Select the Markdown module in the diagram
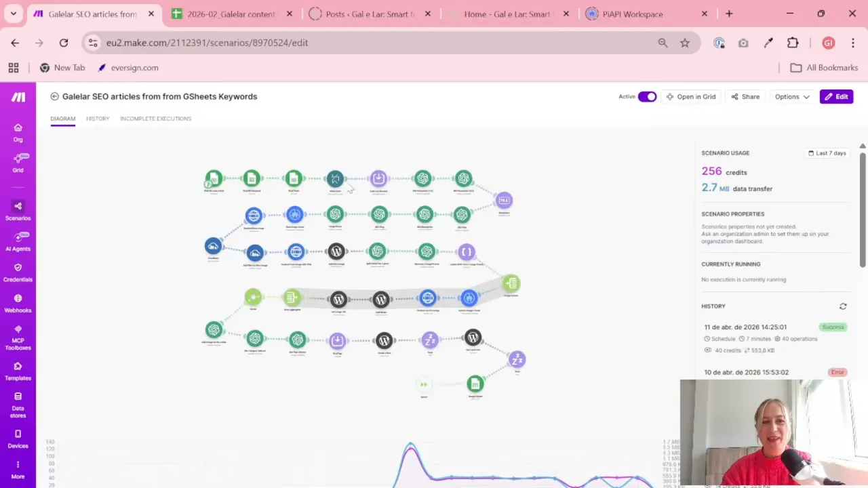868x488 pixels. pyautogui.click(x=504, y=200)
